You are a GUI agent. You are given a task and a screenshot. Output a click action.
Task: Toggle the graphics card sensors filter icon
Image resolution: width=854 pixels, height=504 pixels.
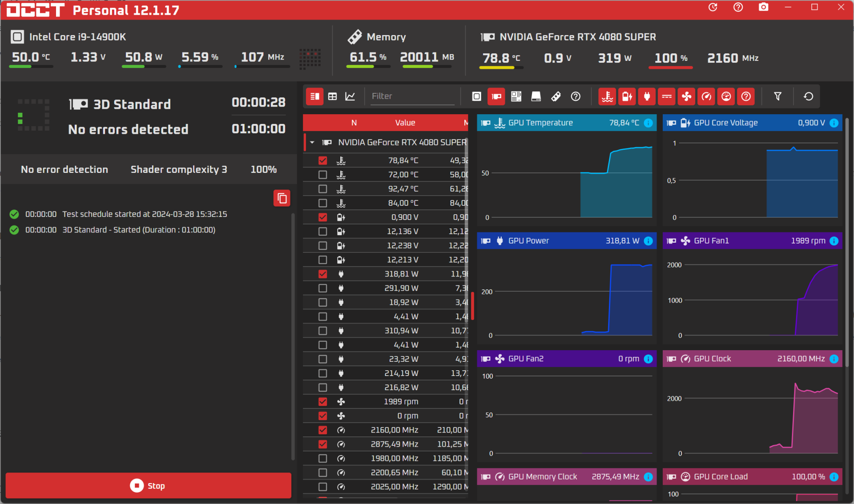pyautogui.click(x=496, y=96)
